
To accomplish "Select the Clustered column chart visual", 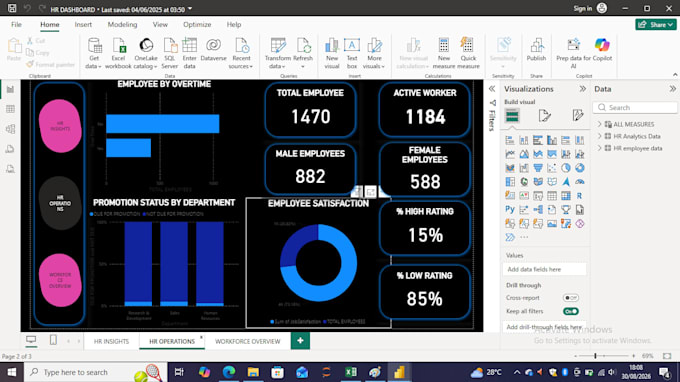I will coord(552,140).
